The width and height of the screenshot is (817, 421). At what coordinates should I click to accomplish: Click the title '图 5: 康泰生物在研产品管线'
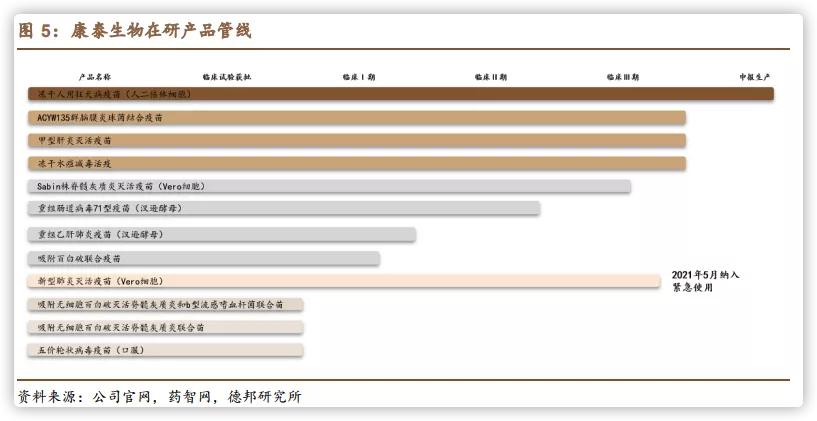point(135,31)
